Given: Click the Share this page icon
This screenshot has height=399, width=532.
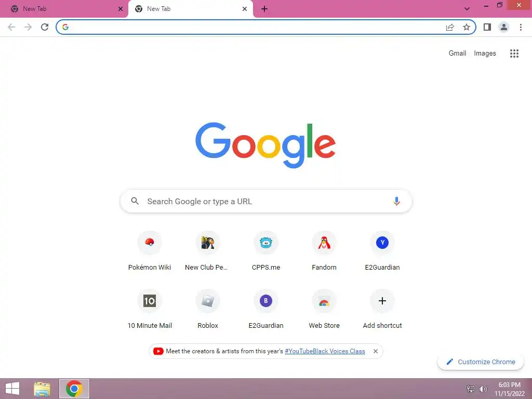Looking at the screenshot, I should 450,27.
